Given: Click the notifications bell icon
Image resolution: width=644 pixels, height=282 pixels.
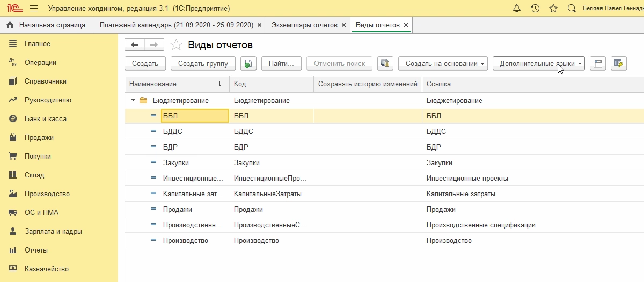Looking at the screenshot, I should [x=517, y=8].
